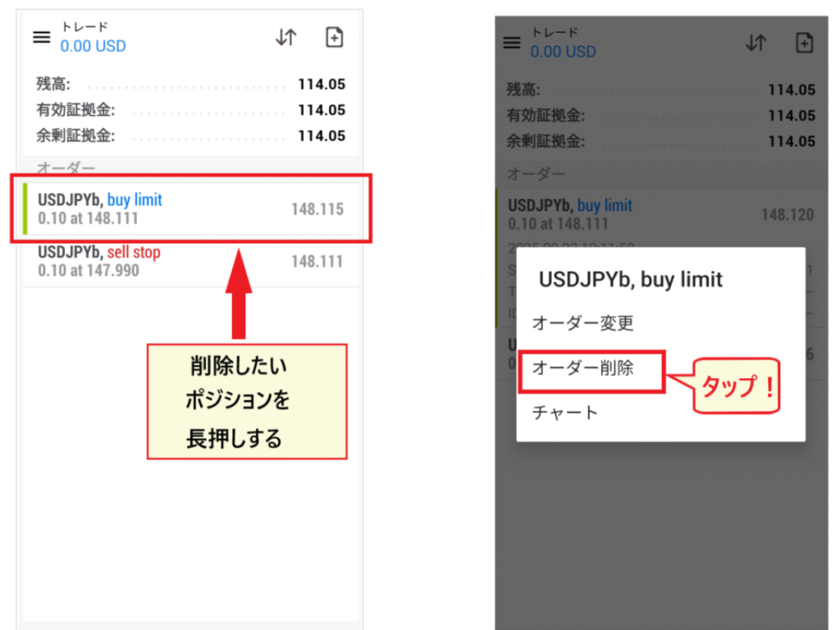Tap the sort arrows icon on the left phone screen
The image size is (840, 630).
pos(285,38)
